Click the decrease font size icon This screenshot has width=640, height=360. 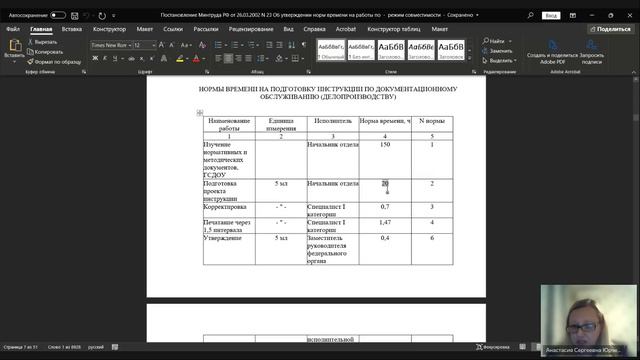click(x=171, y=45)
